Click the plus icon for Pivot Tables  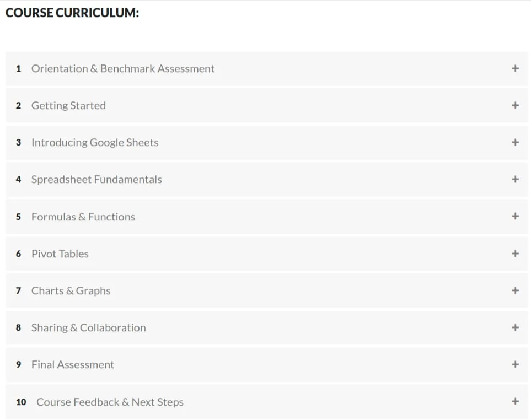tap(515, 254)
